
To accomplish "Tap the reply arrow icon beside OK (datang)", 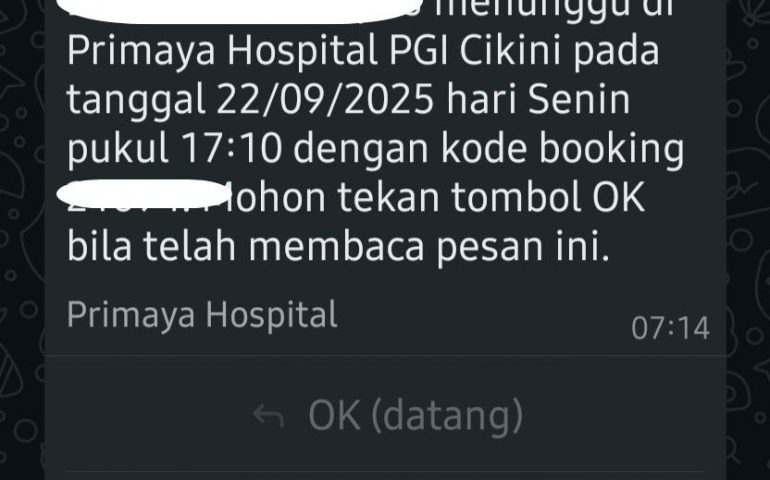I will click(x=269, y=416).
